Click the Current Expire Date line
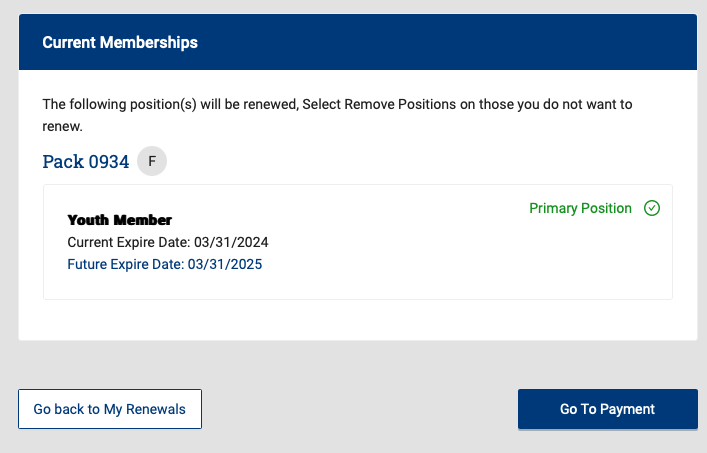The width and height of the screenshot is (707, 453). click(x=168, y=242)
